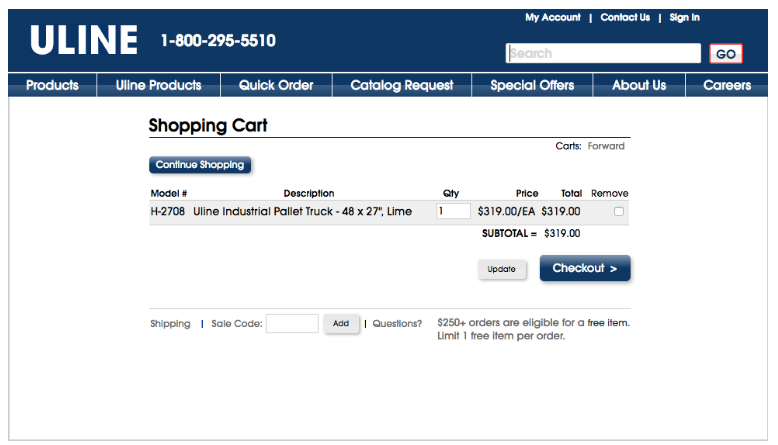Click the ULINE logo
Image resolution: width=778 pixels, height=445 pixels.
click(84, 40)
